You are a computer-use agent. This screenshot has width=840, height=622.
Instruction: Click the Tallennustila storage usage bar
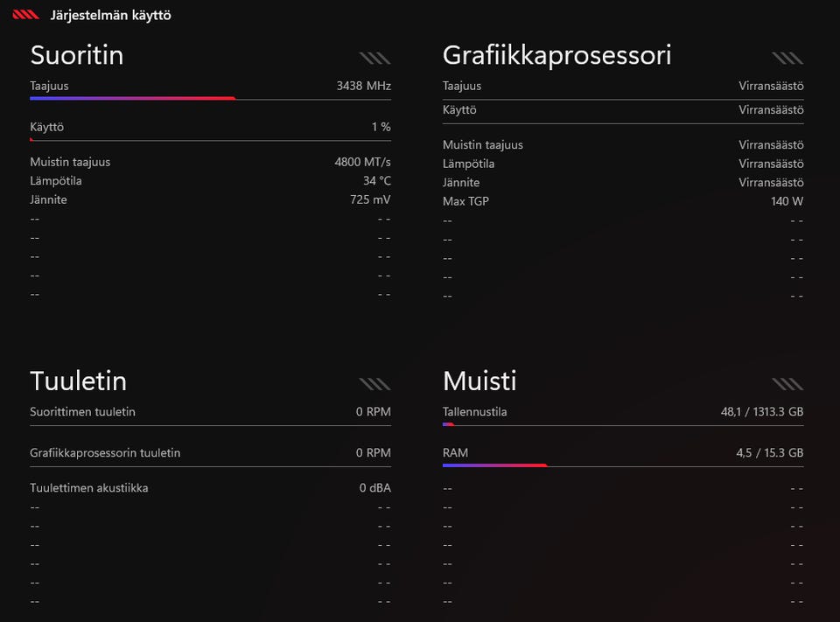623,425
